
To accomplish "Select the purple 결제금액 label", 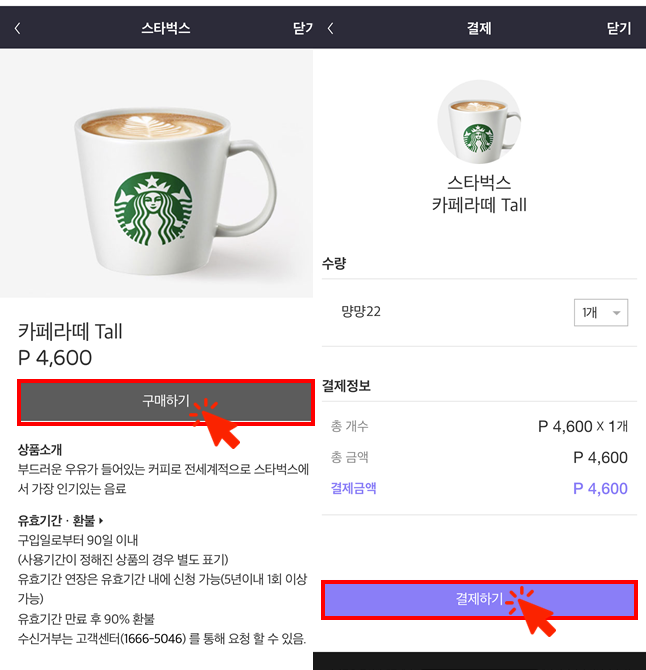I will pyautogui.click(x=353, y=488).
